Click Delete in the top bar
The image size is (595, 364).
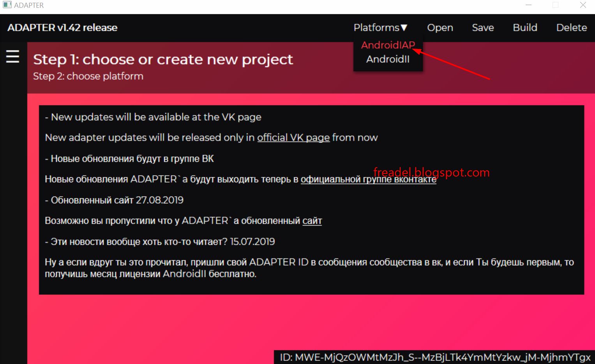click(572, 28)
